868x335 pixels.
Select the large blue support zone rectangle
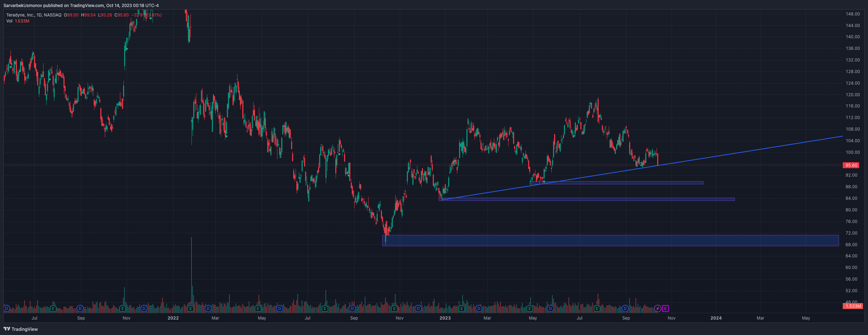(610, 241)
